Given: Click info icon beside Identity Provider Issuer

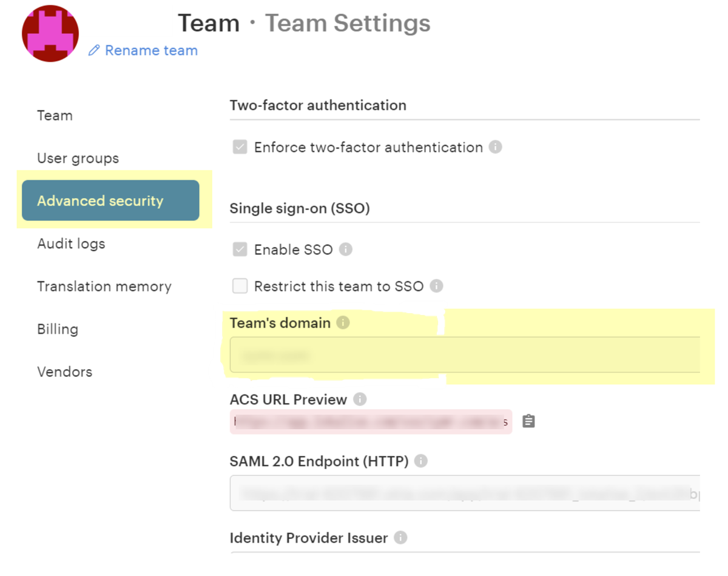Looking at the screenshot, I should [400, 538].
